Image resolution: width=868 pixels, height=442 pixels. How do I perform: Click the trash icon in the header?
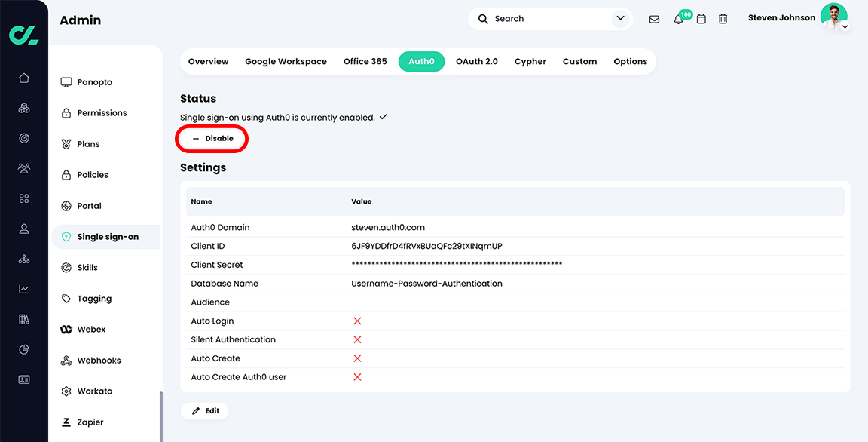[x=723, y=18]
